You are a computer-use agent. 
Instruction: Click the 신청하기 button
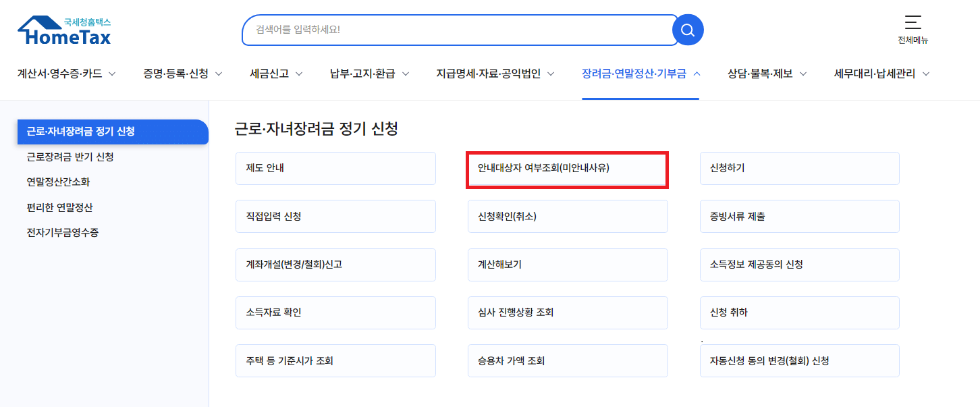coord(800,168)
